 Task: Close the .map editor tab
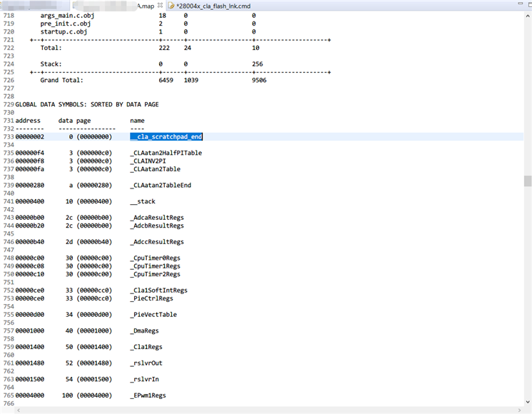pos(160,6)
